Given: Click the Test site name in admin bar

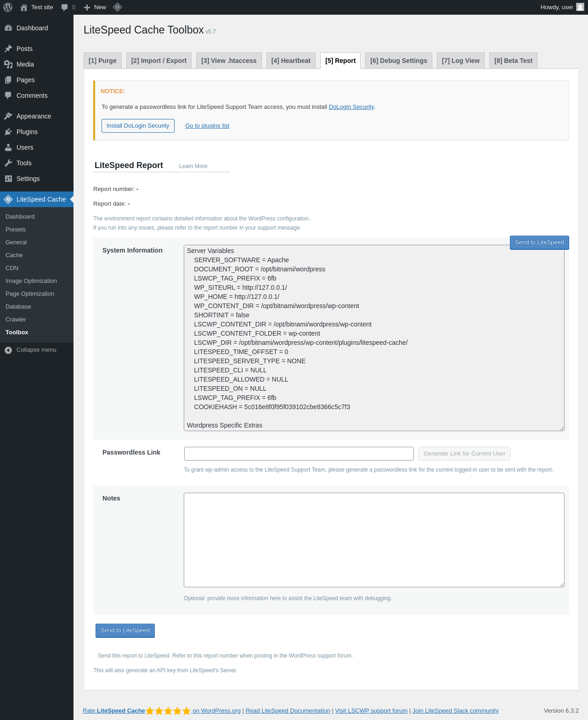Looking at the screenshot, I should tap(42, 7).
